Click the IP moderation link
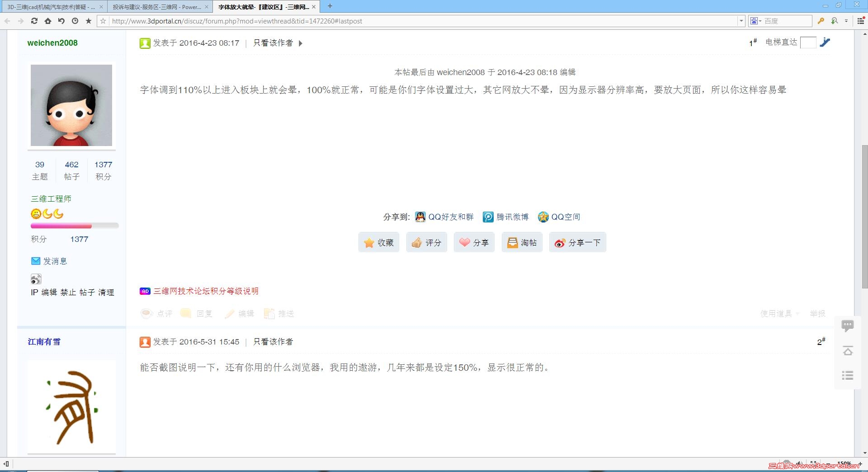This screenshot has height=472, width=868. 34,293
